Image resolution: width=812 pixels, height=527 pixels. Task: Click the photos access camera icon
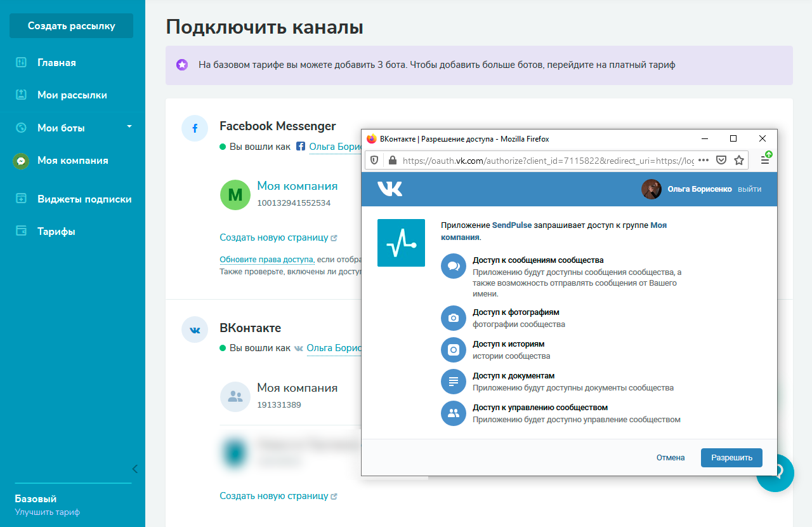(454, 318)
